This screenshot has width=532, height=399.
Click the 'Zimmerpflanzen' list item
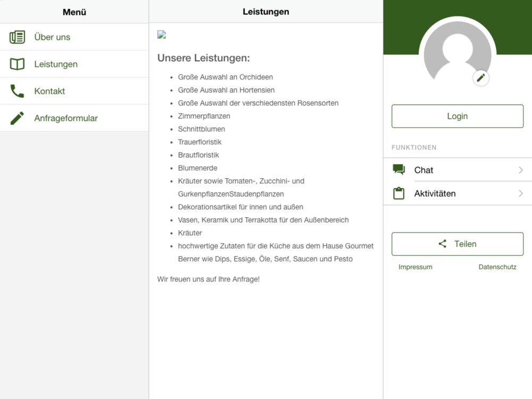204,116
